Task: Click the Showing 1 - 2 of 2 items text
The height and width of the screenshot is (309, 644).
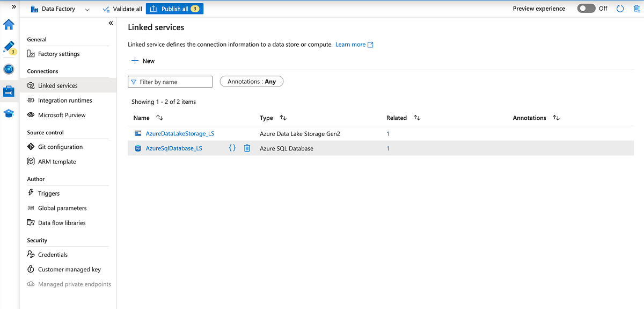Action: pos(164,102)
